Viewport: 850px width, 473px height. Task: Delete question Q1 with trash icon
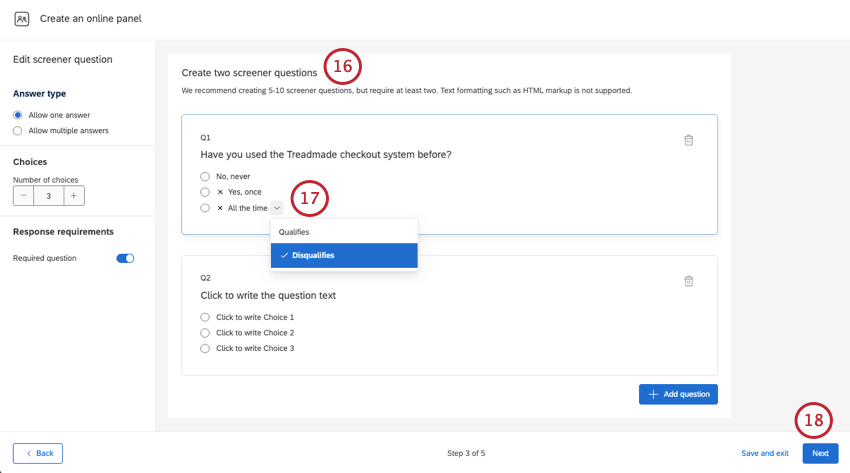tap(688, 140)
